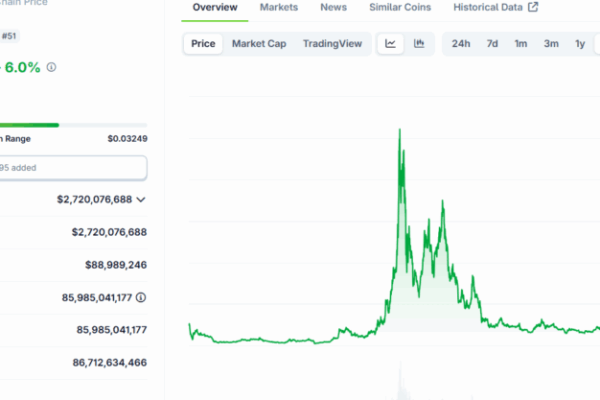Click the '95 added' watchlist field

[73, 168]
